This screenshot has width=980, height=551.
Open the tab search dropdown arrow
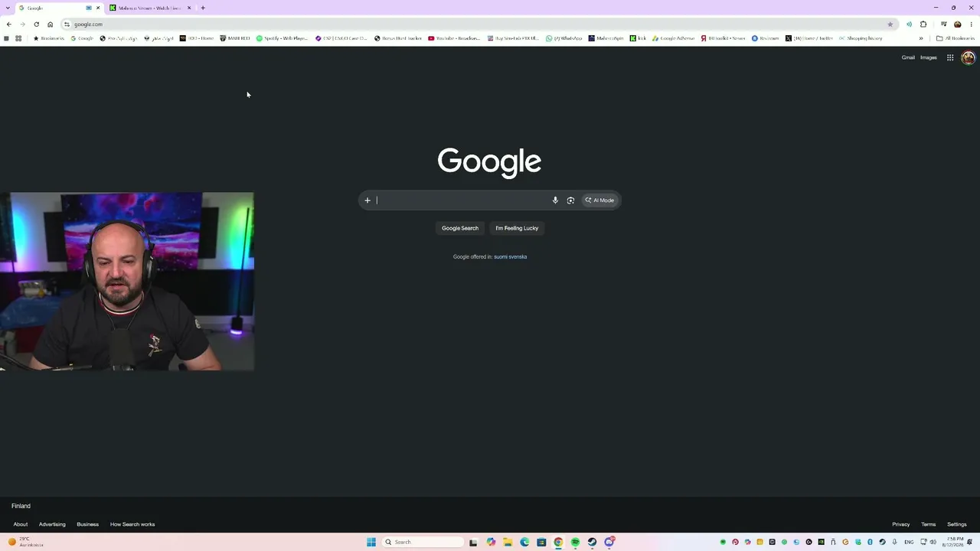point(7,8)
